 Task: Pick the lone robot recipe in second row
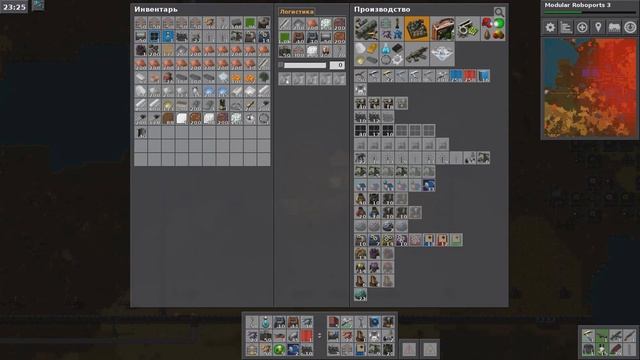coord(360,89)
